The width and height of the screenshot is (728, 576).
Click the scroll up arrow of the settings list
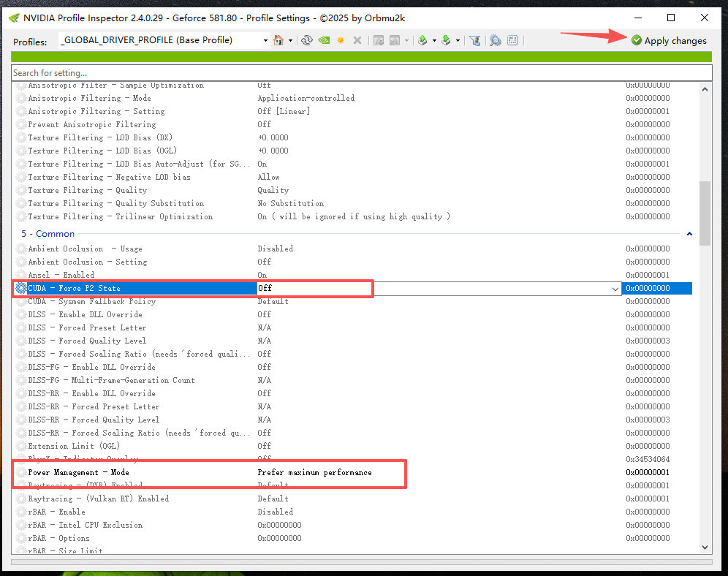pos(705,89)
